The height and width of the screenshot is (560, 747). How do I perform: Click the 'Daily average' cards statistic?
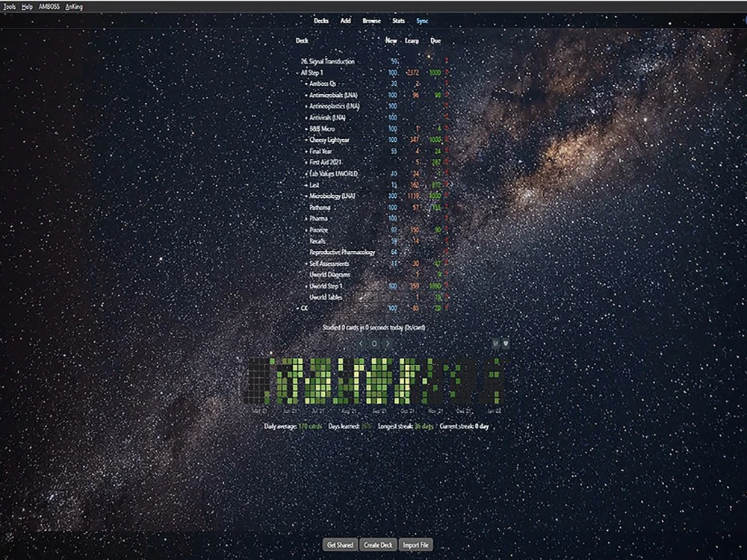tap(293, 426)
